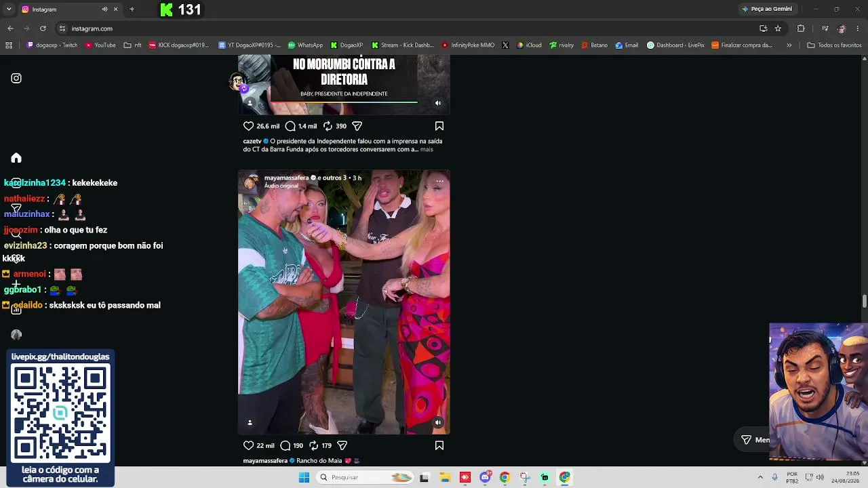Bookmark this page with the star
The image size is (868, 488).
click(778, 28)
